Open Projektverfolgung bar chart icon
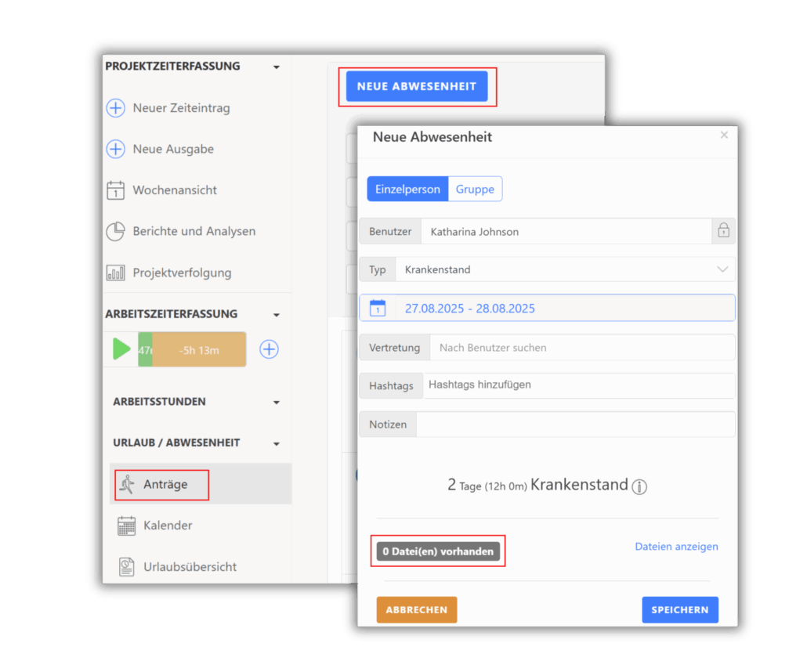The width and height of the screenshot is (807, 672). (115, 273)
